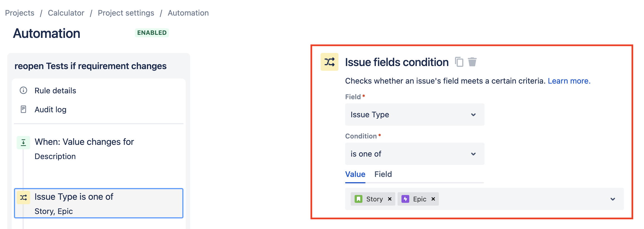Remove the Epic tag with its x
The image size is (644, 229).
click(433, 199)
